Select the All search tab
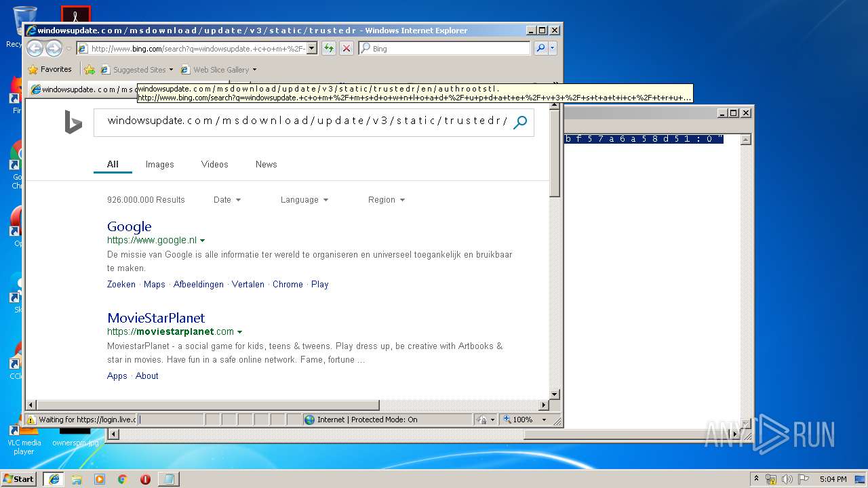This screenshot has width=868, height=488. (113, 164)
